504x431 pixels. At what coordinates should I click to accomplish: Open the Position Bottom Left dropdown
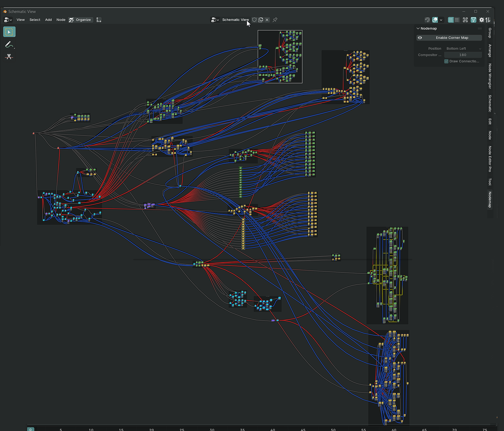coord(463,49)
